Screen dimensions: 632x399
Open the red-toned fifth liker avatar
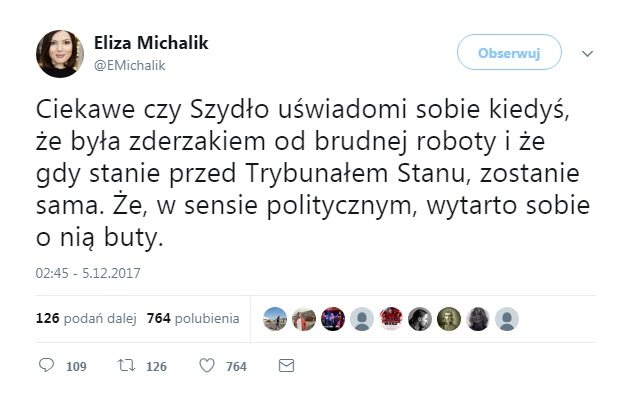[x=391, y=319]
